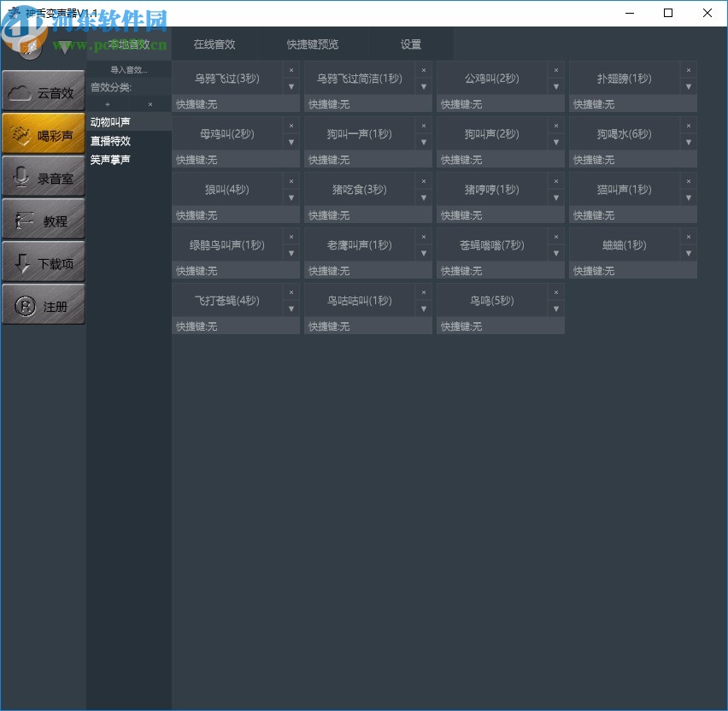The image size is (728, 711).
Task: Open dropdown arrow for 鸟鸣(5秒)
Action: [x=555, y=308]
